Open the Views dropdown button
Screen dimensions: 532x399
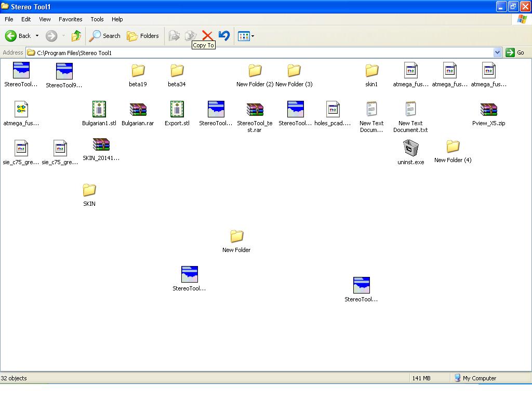tap(246, 36)
